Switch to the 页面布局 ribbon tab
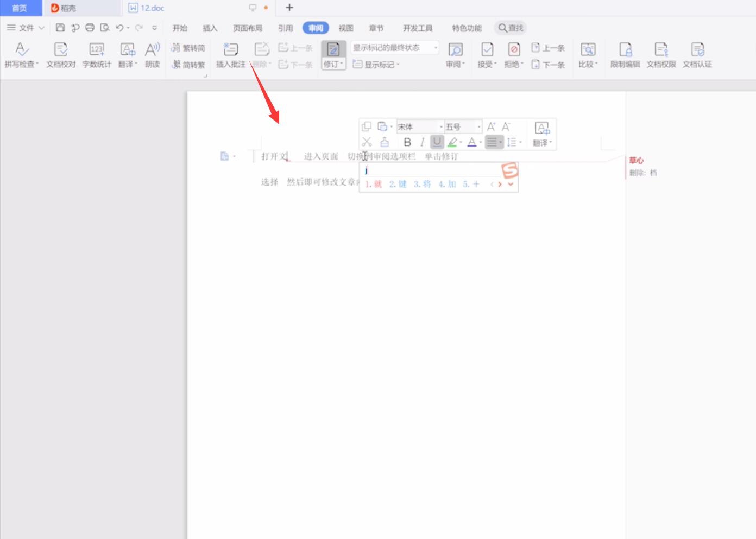Image resolution: width=756 pixels, height=539 pixels. [248, 28]
